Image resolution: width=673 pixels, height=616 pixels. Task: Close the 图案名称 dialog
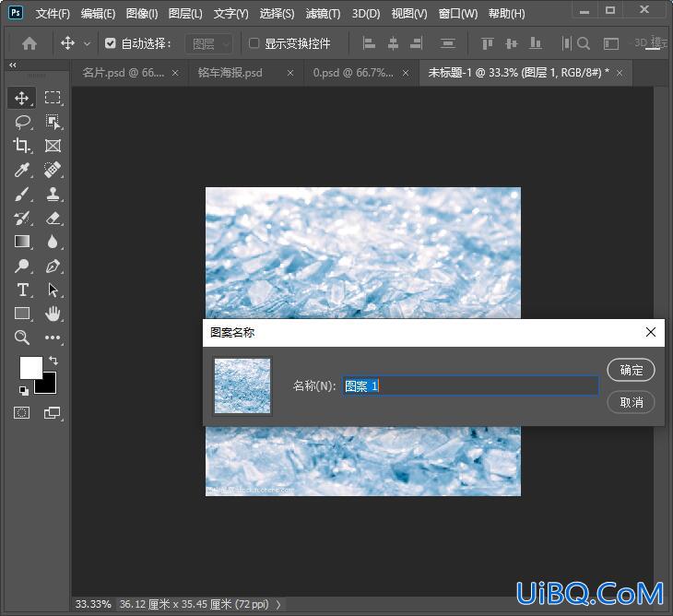[651, 332]
